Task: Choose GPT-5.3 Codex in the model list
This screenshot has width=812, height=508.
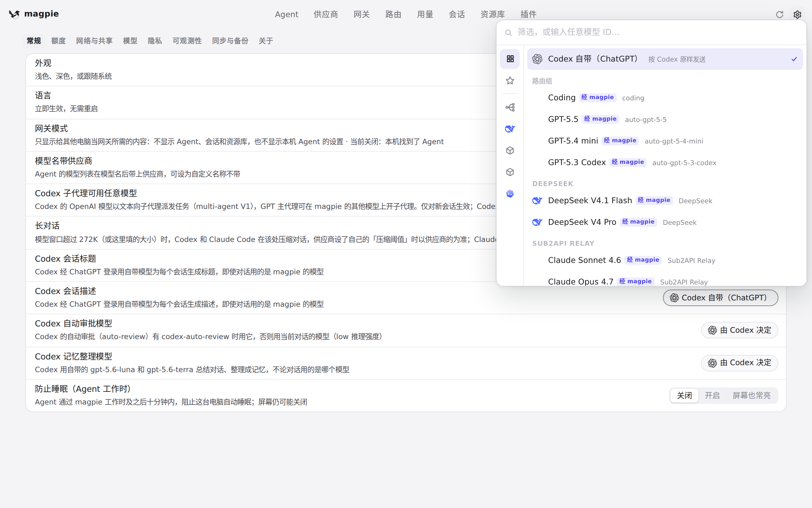Action: point(665,163)
